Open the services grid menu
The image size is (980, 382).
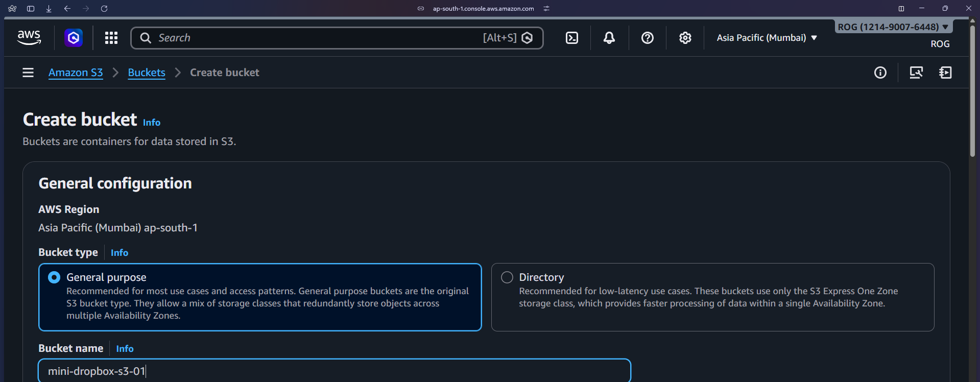111,38
